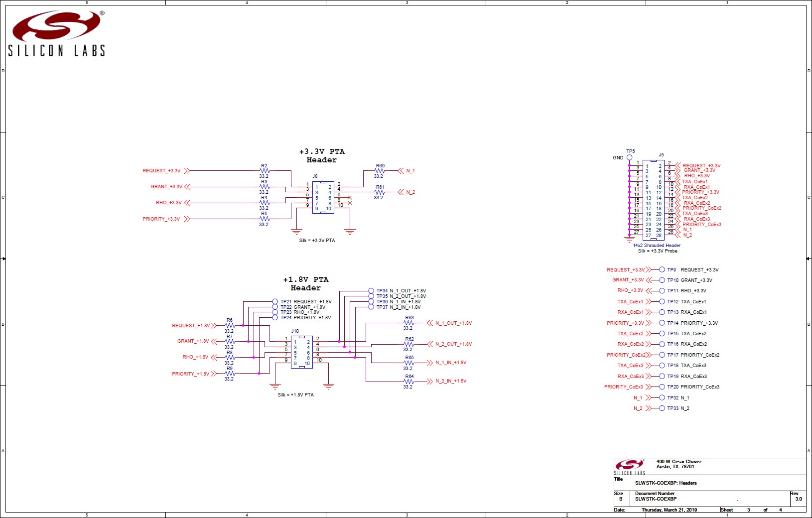
Task: Select the "Silk = +1.8V PTA" note
Action: [296, 395]
